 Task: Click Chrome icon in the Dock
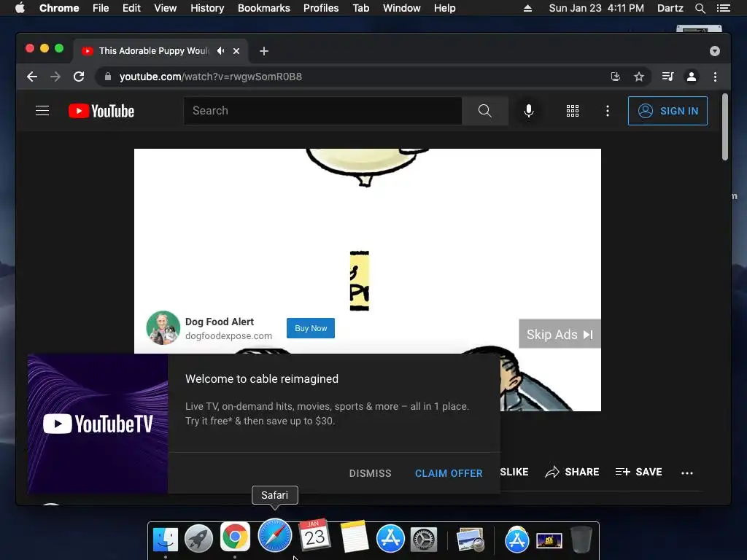(x=235, y=537)
